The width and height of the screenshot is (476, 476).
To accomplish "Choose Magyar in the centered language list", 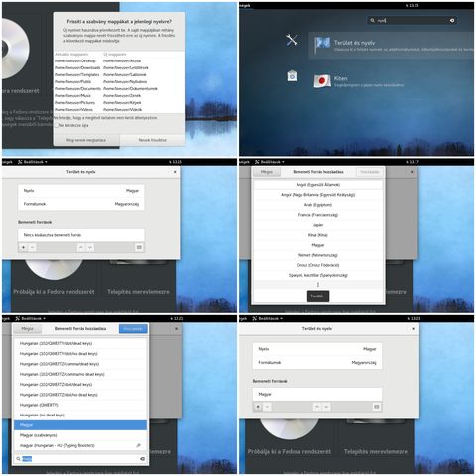I will (317, 245).
